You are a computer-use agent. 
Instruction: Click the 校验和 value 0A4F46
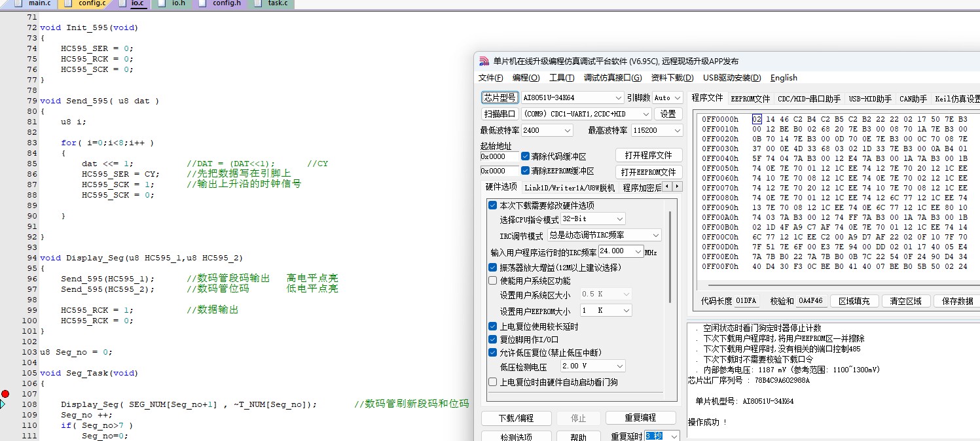click(x=810, y=301)
